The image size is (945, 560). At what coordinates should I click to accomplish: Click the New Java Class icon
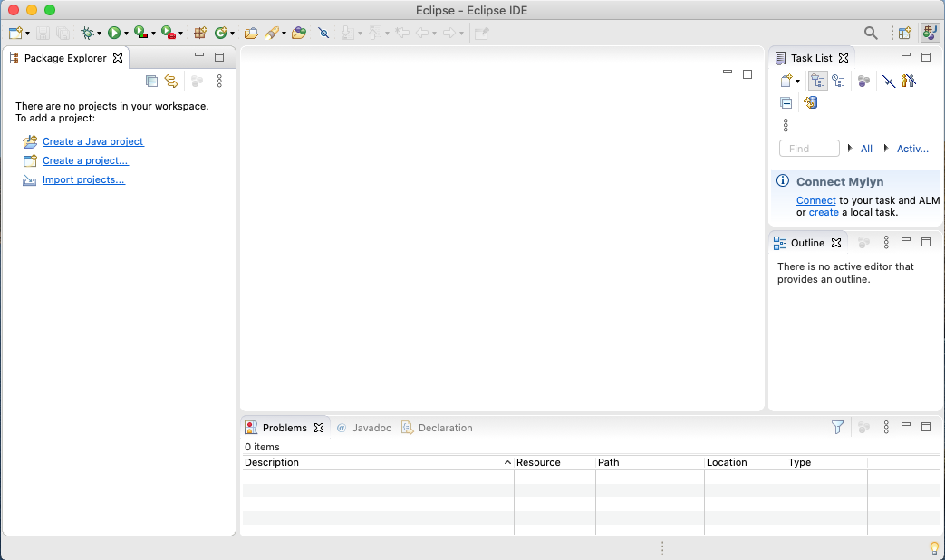pyautogui.click(x=220, y=33)
